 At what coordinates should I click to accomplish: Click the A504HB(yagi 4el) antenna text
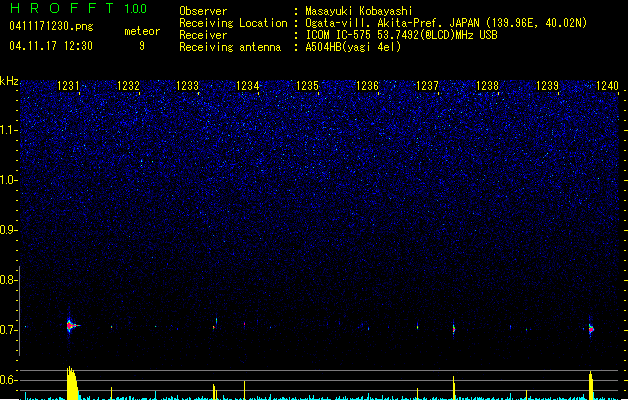[x=353, y=47]
